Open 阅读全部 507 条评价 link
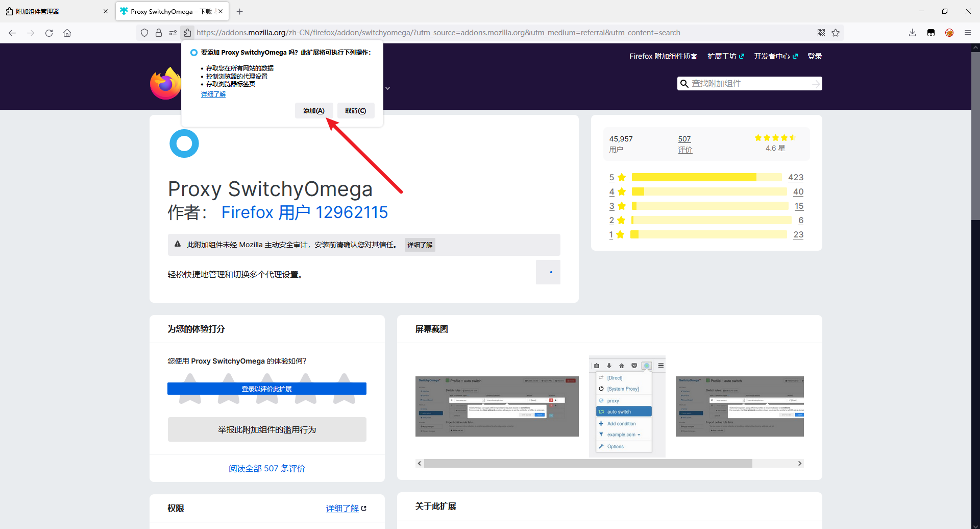The width and height of the screenshot is (980, 529). click(x=267, y=468)
